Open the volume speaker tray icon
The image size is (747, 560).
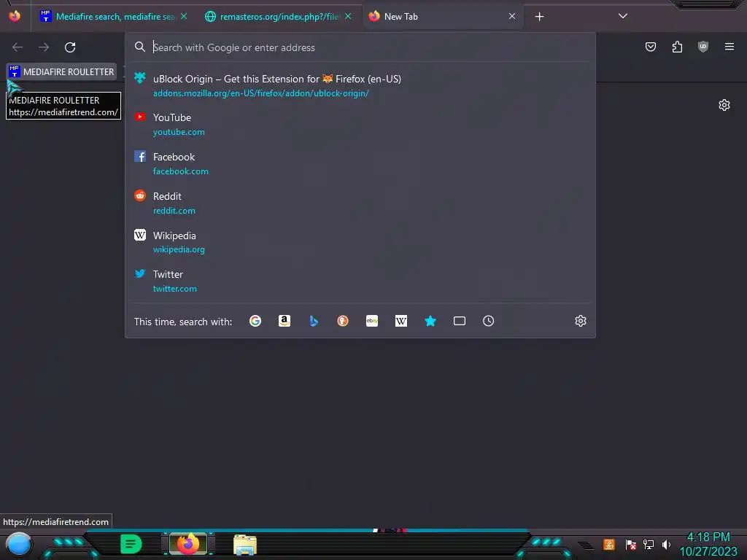[x=666, y=544]
